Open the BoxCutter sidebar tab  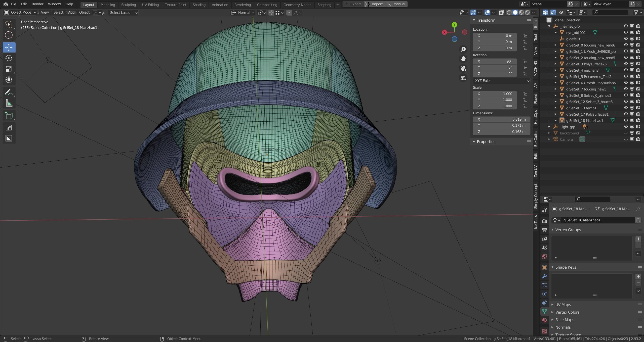click(x=536, y=138)
